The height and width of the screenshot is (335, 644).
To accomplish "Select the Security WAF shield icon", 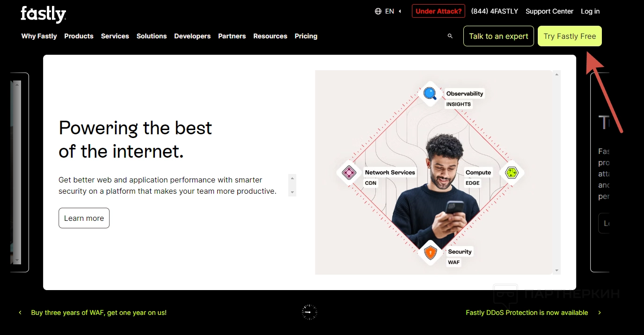I will 430,253.
